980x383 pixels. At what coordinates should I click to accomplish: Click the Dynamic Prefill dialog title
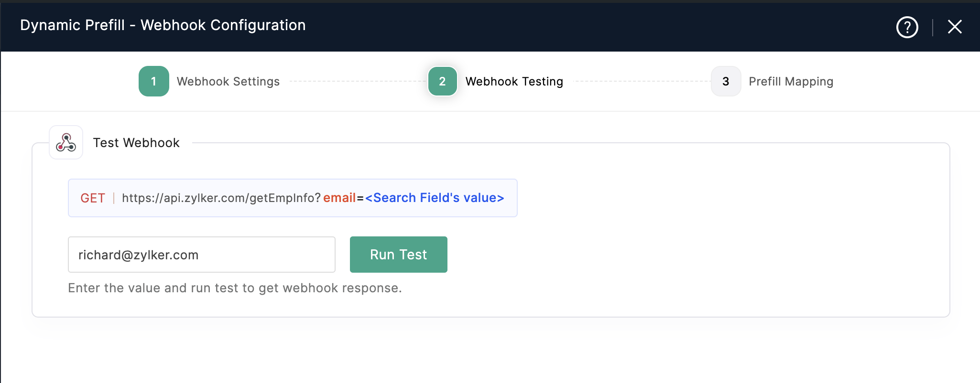pos(163,25)
